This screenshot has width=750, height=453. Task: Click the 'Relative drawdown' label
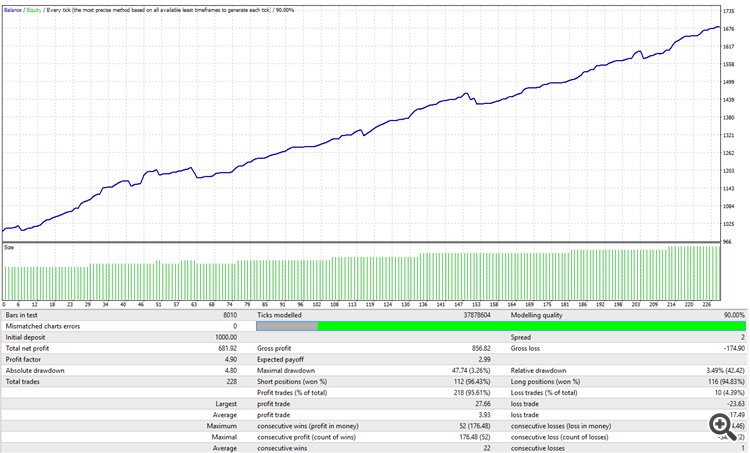pos(539,370)
